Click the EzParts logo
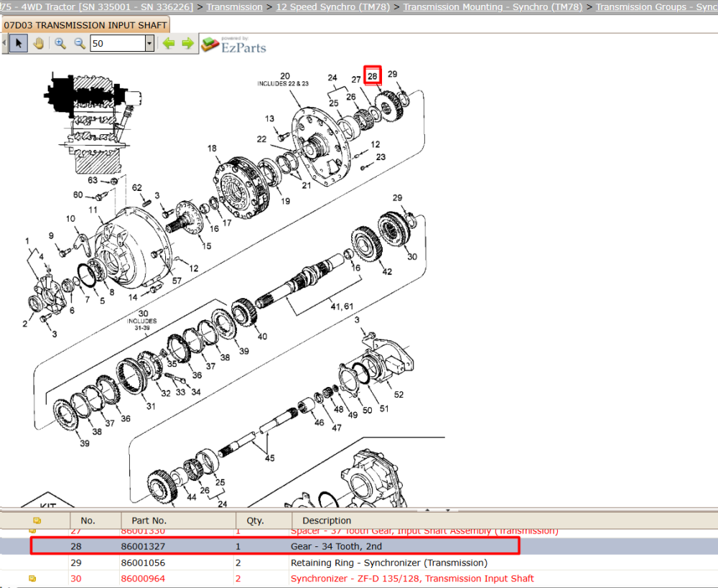718x588 pixels. (234, 45)
